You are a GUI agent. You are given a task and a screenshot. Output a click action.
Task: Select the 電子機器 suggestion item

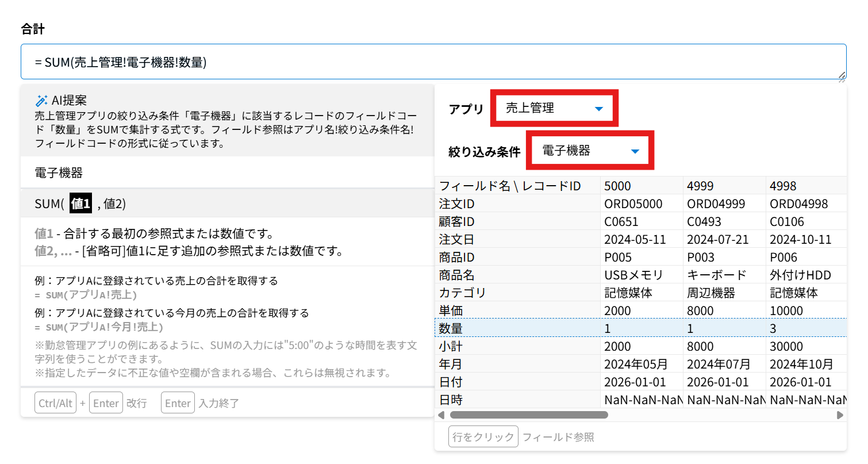click(59, 172)
